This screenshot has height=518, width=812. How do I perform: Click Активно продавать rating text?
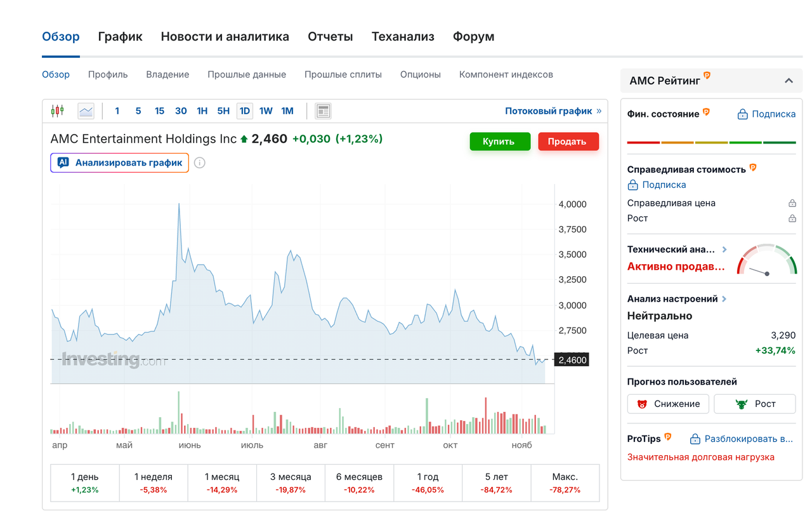[676, 267]
